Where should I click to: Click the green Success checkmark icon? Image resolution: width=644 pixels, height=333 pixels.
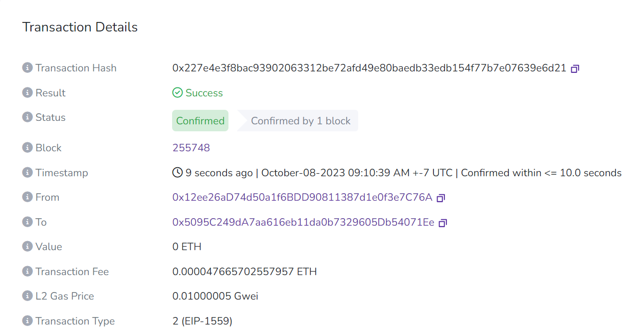point(178,93)
